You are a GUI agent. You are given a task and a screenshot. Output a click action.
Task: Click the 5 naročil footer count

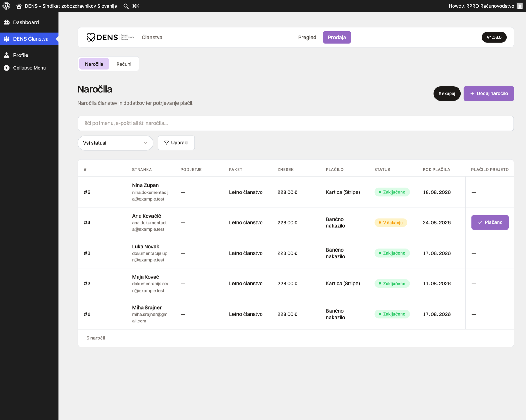click(x=96, y=338)
